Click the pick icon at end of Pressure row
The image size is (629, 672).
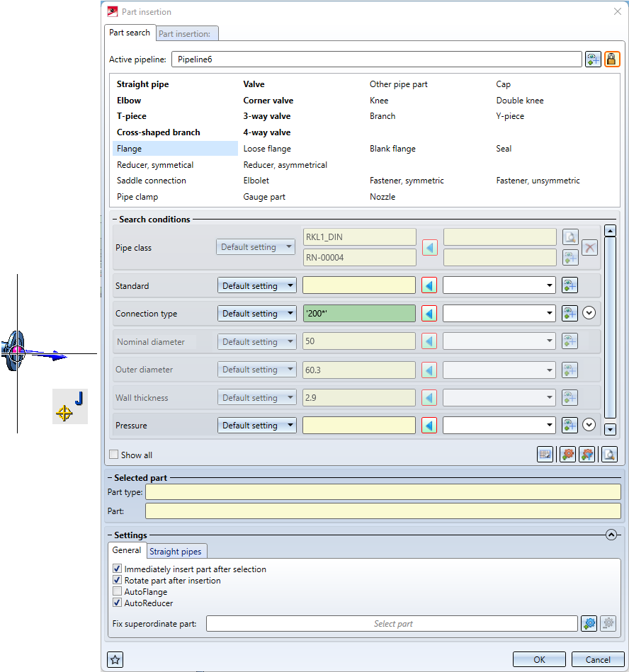point(570,426)
